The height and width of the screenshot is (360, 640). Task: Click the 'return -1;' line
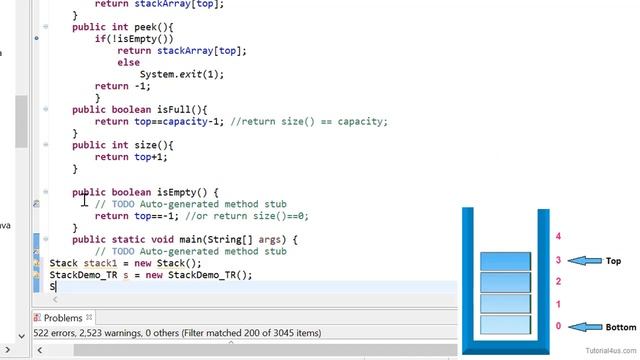point(122,86)
